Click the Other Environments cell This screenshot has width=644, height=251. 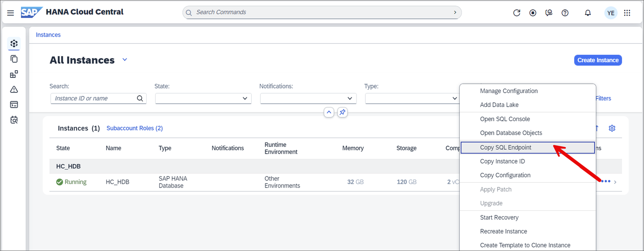pos(282,182)
